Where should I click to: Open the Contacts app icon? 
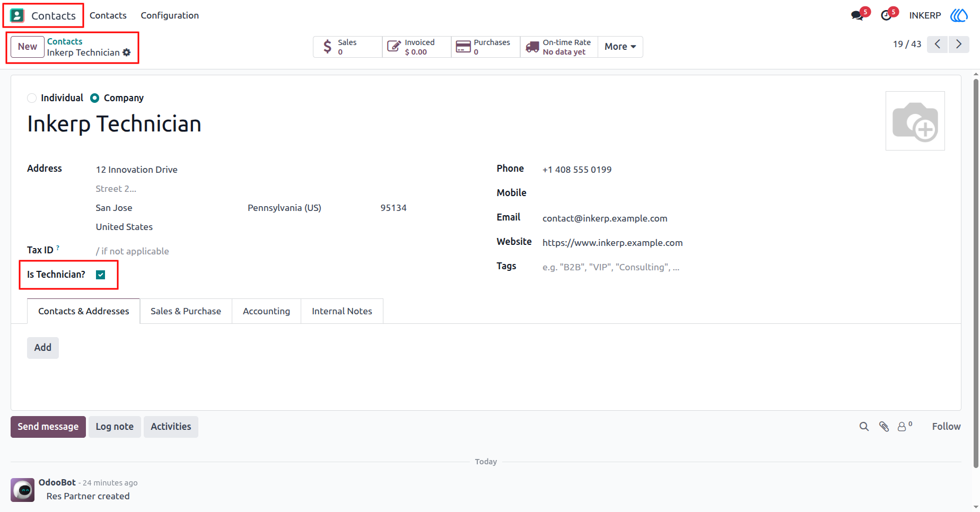point(17,15)
